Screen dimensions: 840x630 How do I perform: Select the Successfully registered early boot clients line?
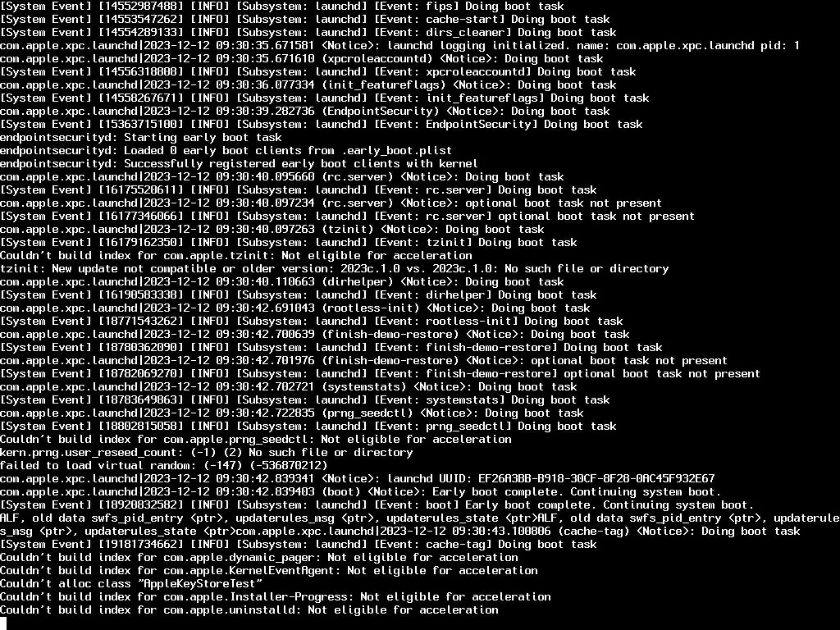pyautogui.click(x=239, y=164)
